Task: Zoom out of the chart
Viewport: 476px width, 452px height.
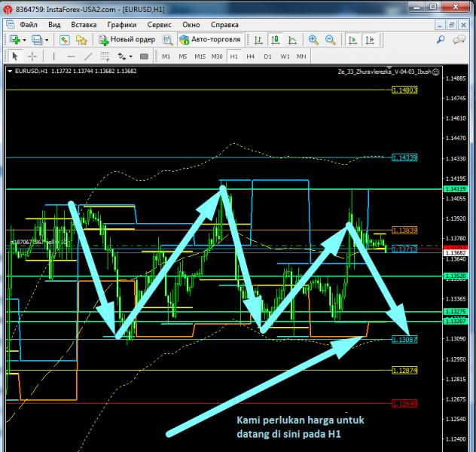Action: [331, 40]
